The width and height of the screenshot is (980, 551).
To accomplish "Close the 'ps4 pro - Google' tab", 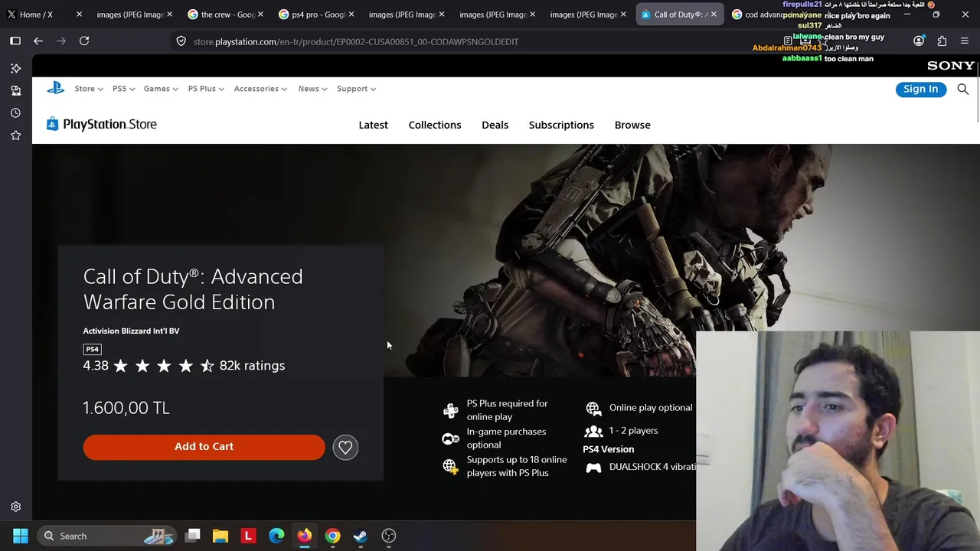I will pos(351,15).
